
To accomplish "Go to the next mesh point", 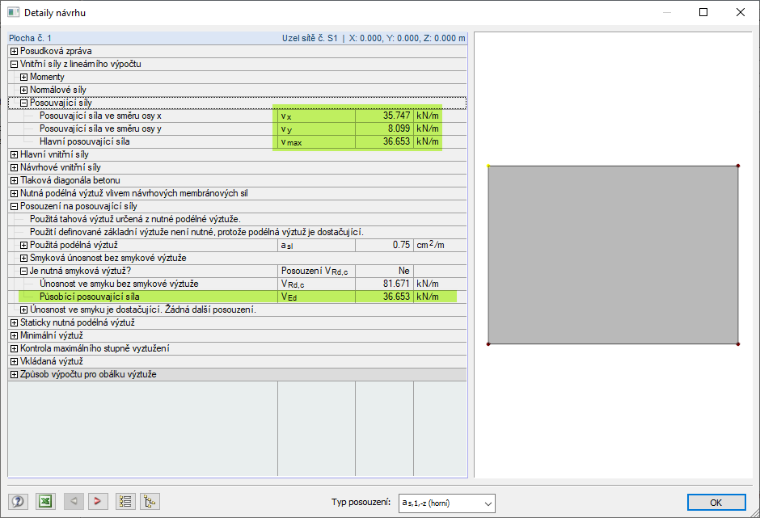I will click(x=97, y=501).
